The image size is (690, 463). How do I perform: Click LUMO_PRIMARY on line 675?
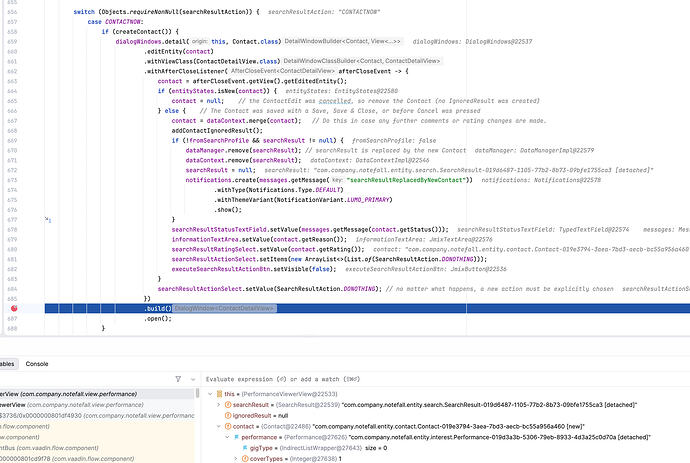tap(368, 200)
